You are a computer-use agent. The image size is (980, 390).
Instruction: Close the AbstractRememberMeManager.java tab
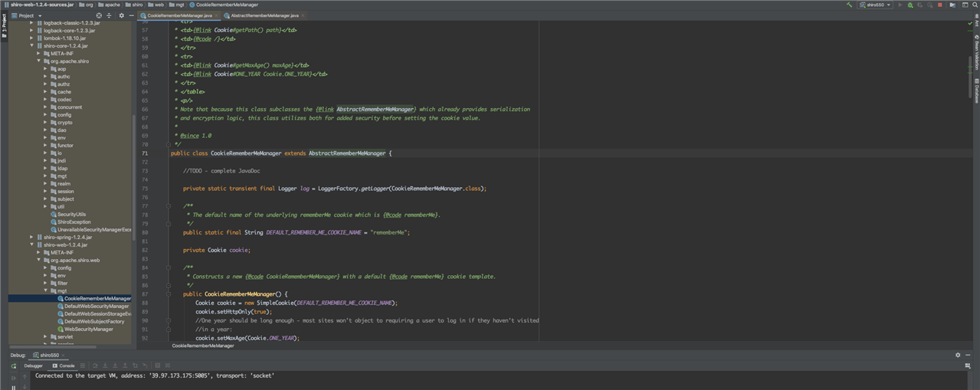[303, 15]
